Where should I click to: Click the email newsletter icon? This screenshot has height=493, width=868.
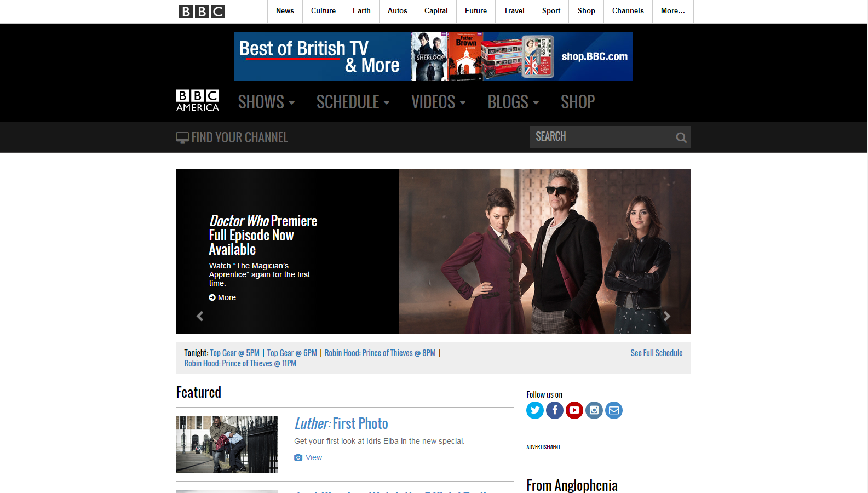[x=613, y=410]
